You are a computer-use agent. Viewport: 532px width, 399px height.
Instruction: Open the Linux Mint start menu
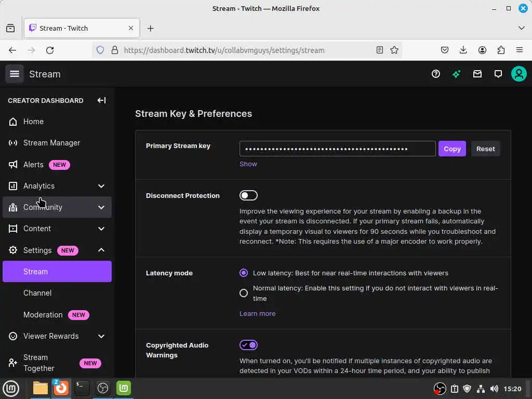coord(11,388)
